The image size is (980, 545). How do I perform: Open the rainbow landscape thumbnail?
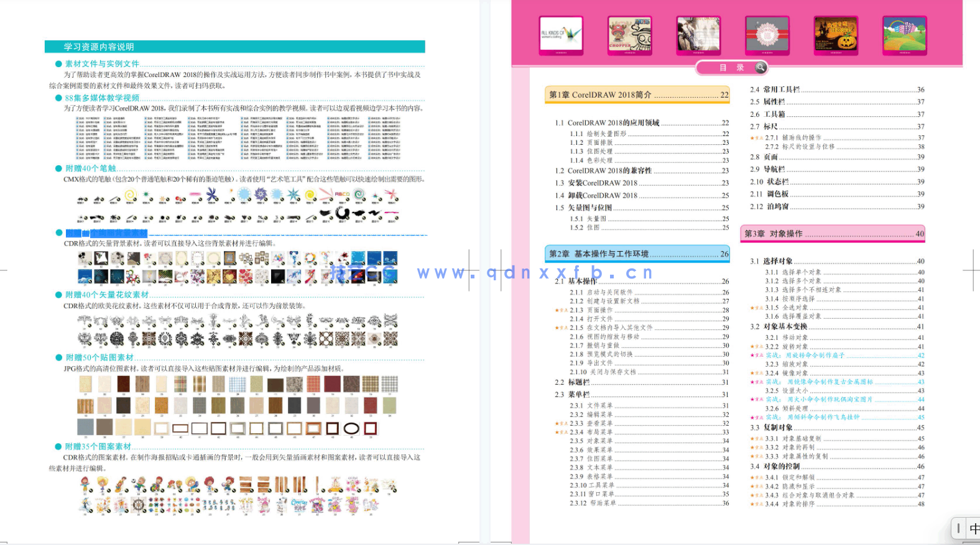click(905, 35)
